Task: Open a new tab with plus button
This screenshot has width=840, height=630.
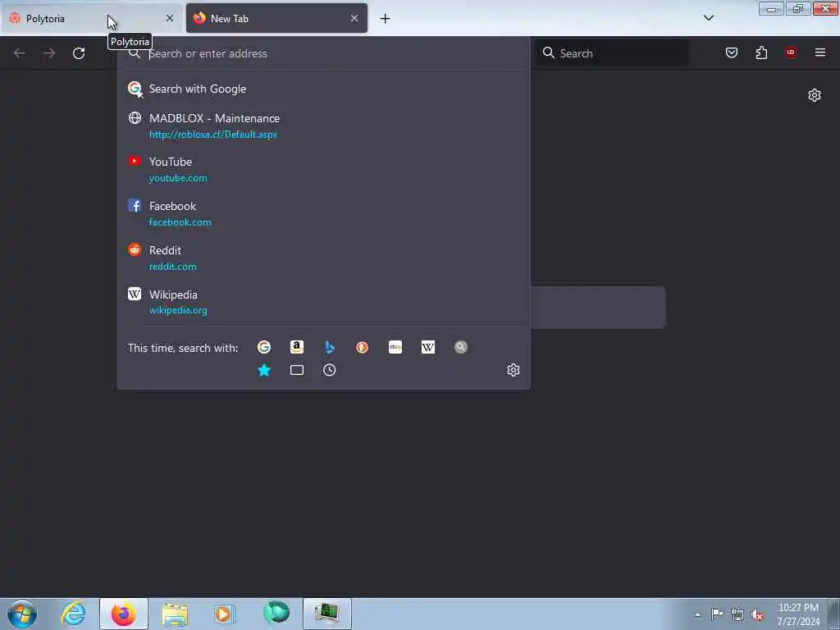Action: point(386,19)
